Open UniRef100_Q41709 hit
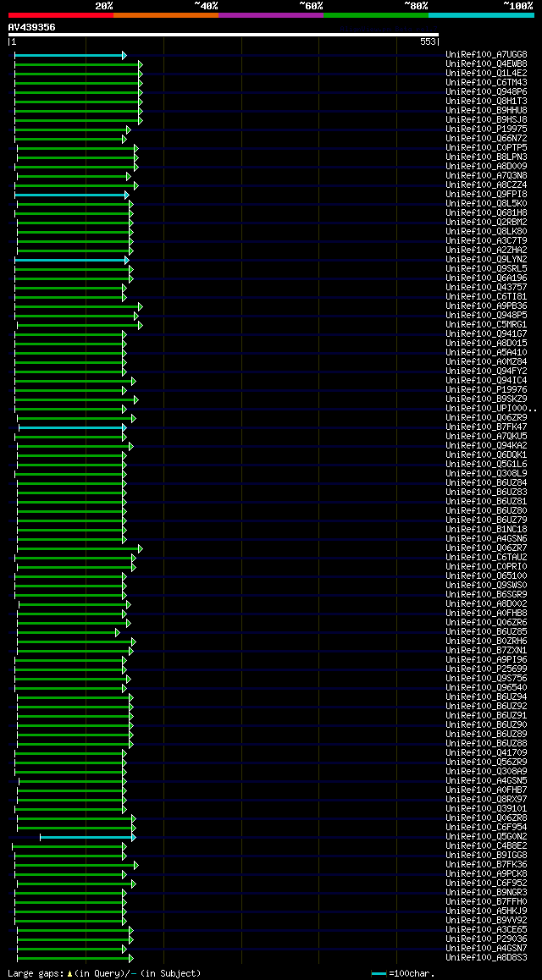The width and height of the screenshot is (542, 980). [x=486, y=752]
